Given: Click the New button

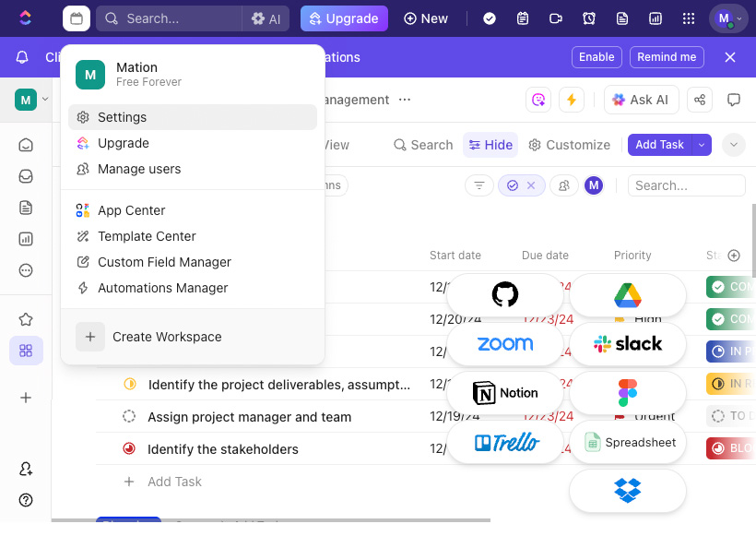Looking at the screenshot, I should pyautogui.click(x=426, y=18).
